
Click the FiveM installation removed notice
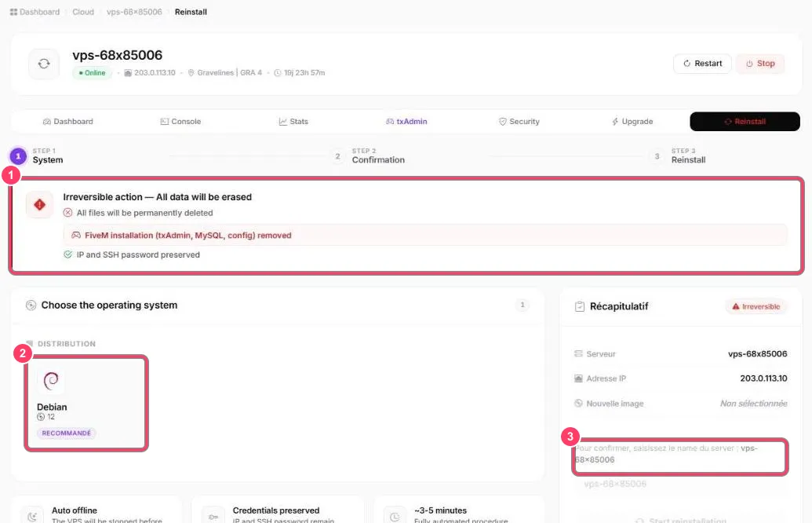[x=424, y=236]
